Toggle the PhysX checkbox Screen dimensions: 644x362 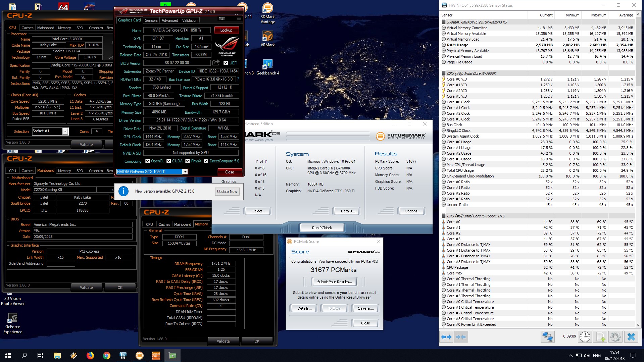click(x=187, y=161)
